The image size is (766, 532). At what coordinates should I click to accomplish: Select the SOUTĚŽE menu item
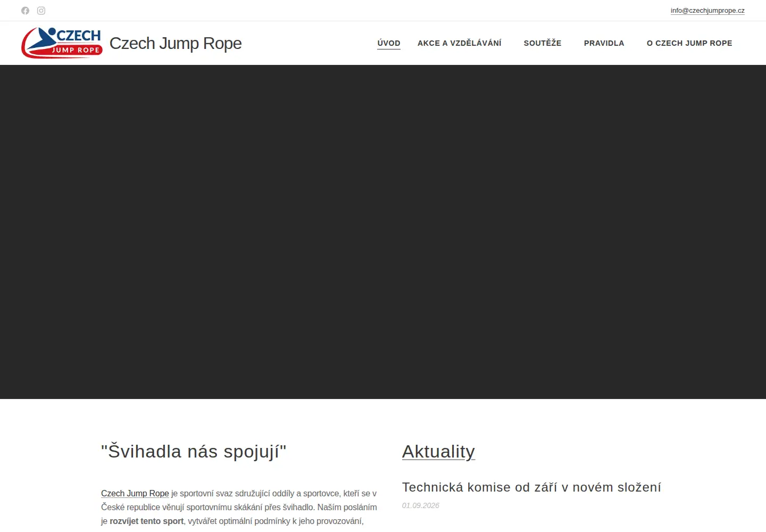point(543,43)
